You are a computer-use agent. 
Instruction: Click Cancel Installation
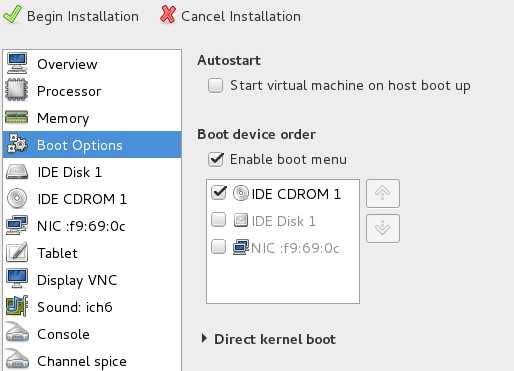click(x=230, y=15)
